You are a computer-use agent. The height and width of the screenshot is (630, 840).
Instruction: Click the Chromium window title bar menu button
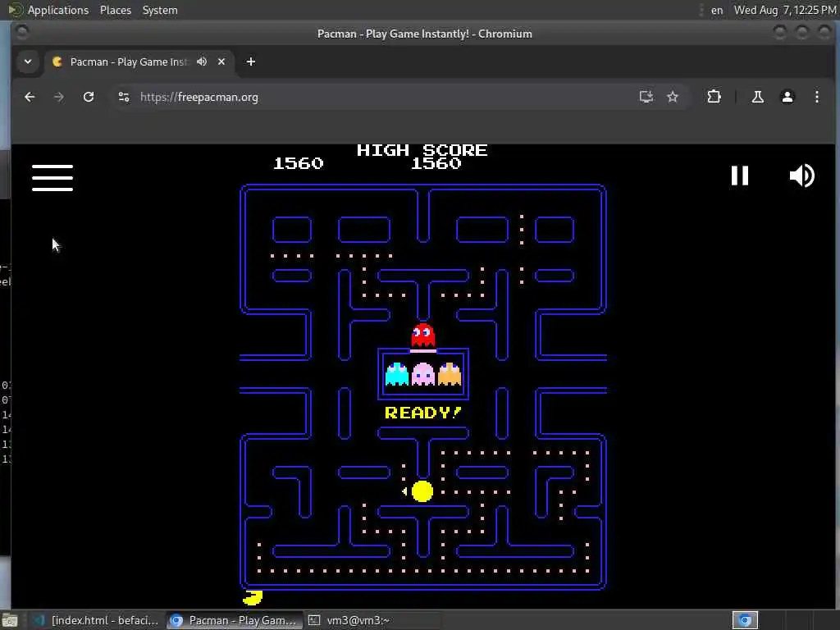[x=22, y=33]
